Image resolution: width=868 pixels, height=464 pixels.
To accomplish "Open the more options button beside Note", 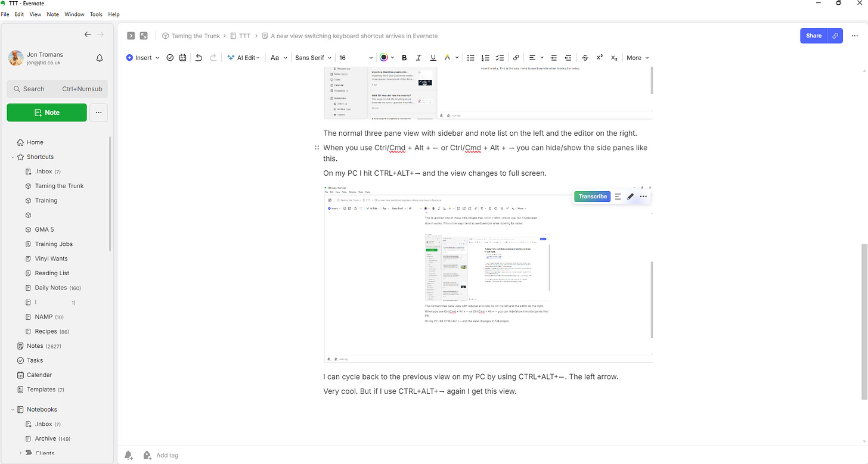I will pyautogui.click(x=99, y=113).
